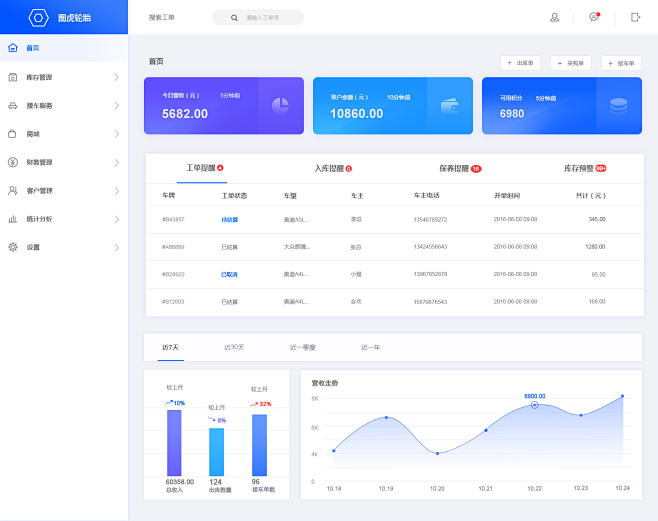Click the + 出库单 button
The height and width of the screenshot is (521, 658).
pos(520,63)
